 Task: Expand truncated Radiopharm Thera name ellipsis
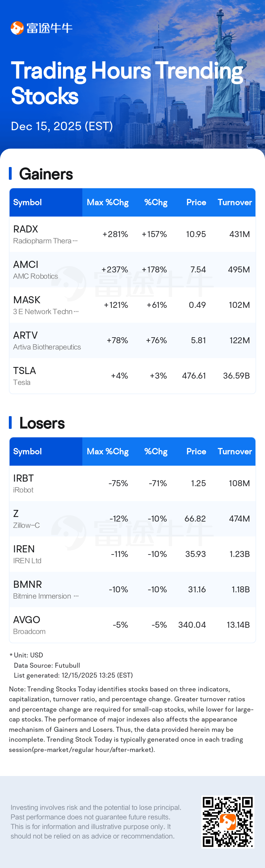pyautogui.click(x=75, y=241)
